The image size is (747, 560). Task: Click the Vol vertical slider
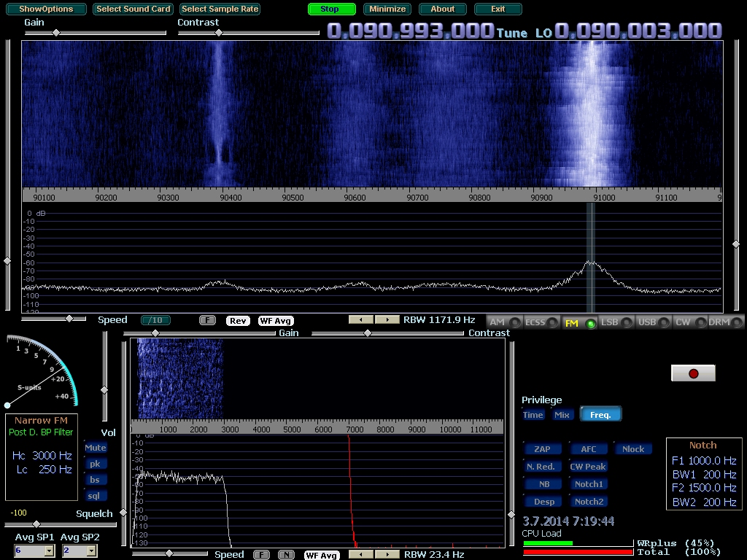pyautogui.click(x=104, y=376)
